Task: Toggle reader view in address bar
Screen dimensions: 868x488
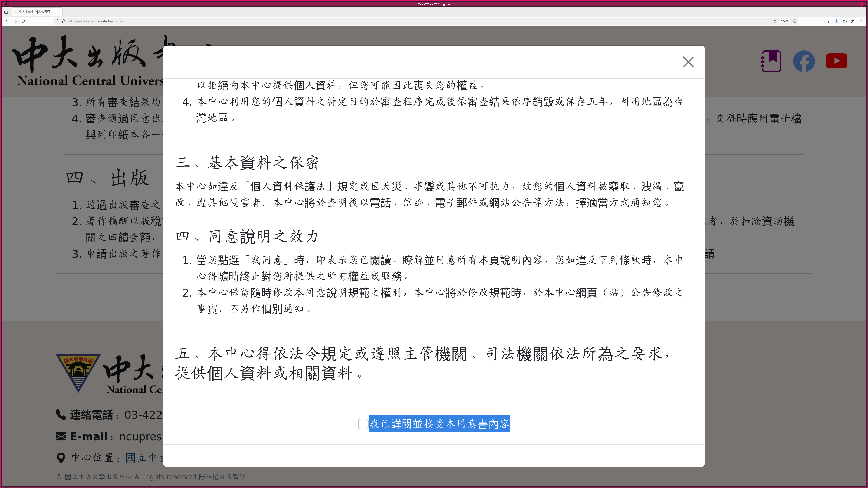Action: (775, 21)
